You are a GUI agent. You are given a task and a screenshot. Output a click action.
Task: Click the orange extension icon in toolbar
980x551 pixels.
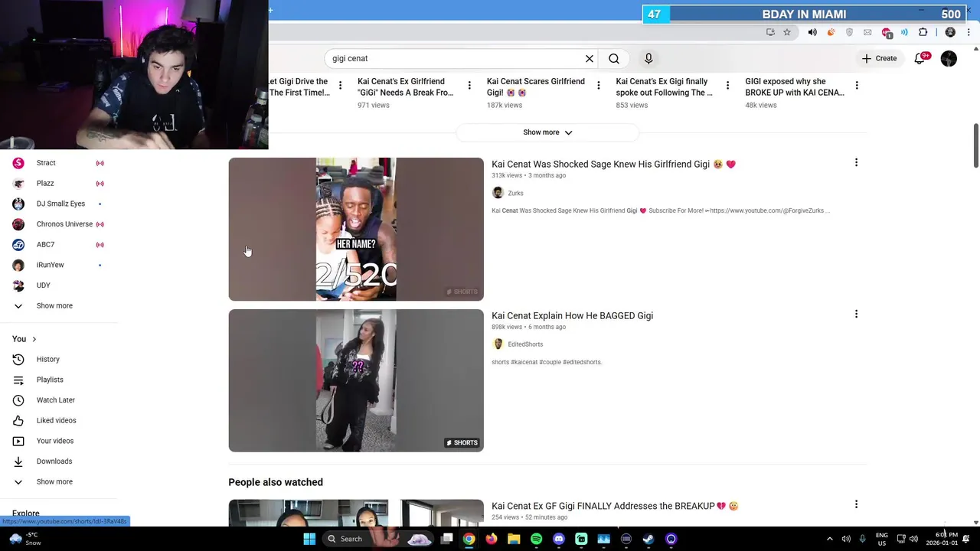(x=831, y=32)
